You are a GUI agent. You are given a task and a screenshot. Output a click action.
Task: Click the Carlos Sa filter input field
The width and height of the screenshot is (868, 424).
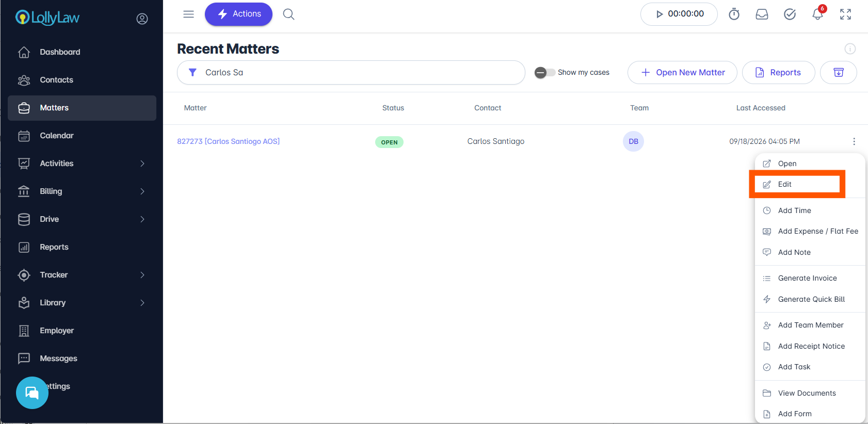pos(351,72)
